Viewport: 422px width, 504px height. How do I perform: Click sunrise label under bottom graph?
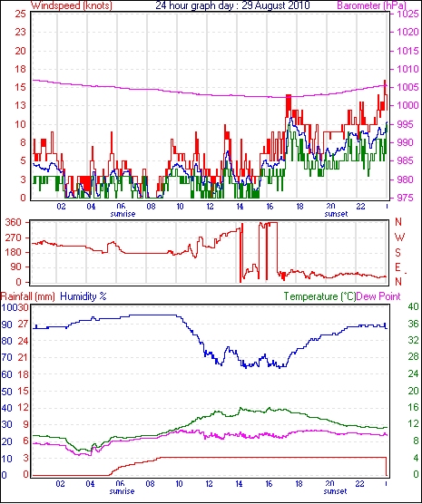[x=122, y=491]
